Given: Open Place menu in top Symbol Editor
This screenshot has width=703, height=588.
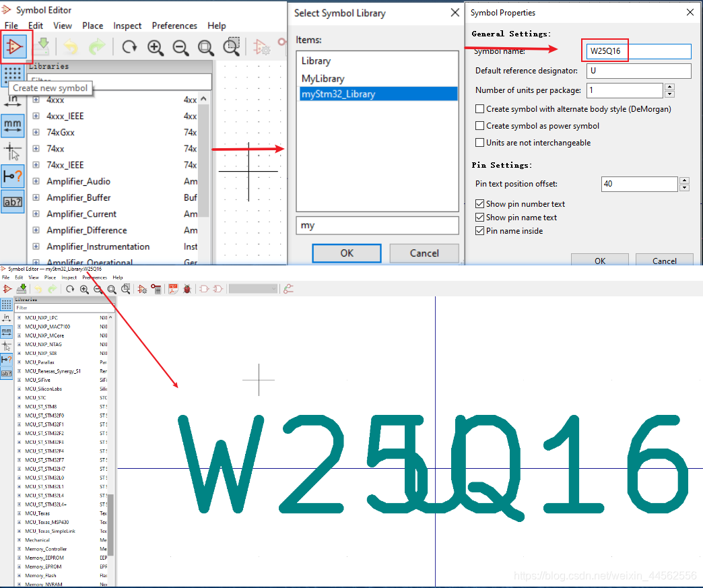Looking at the screenshot, I should (93, 26).
